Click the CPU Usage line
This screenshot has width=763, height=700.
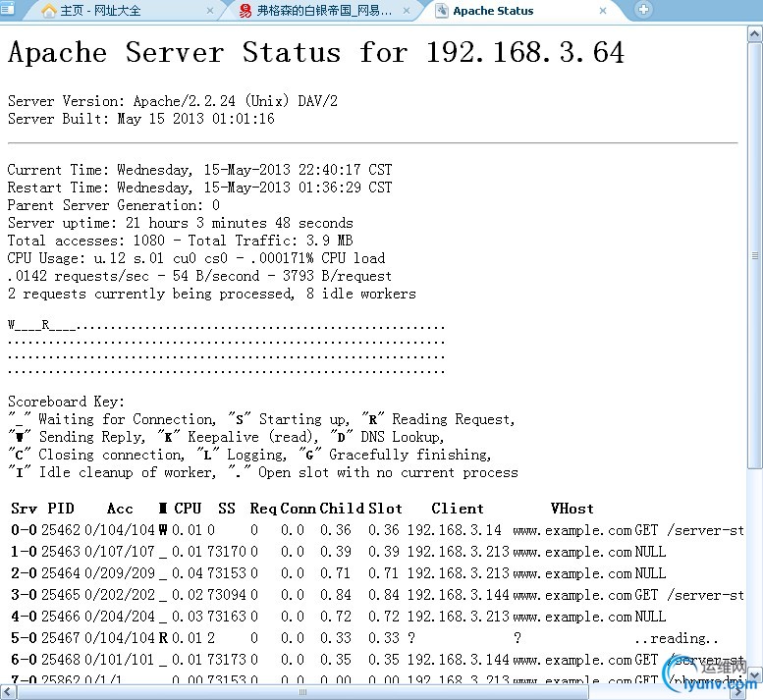point(196,258)
